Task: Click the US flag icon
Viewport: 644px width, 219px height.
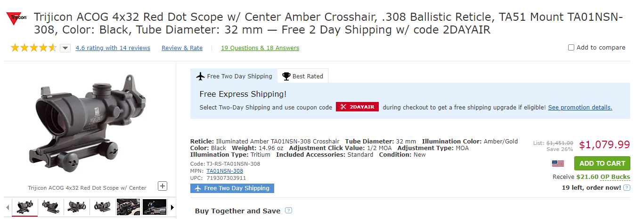Action: point(558,163)
